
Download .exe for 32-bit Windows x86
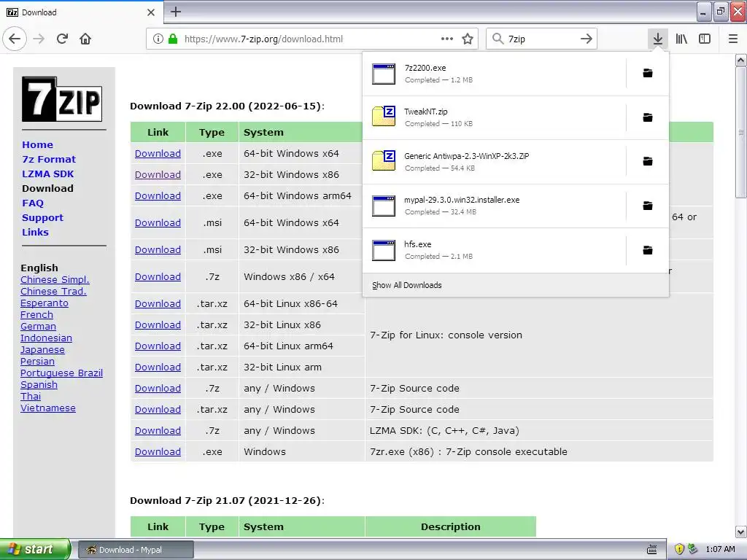click(x=158, y=174)
